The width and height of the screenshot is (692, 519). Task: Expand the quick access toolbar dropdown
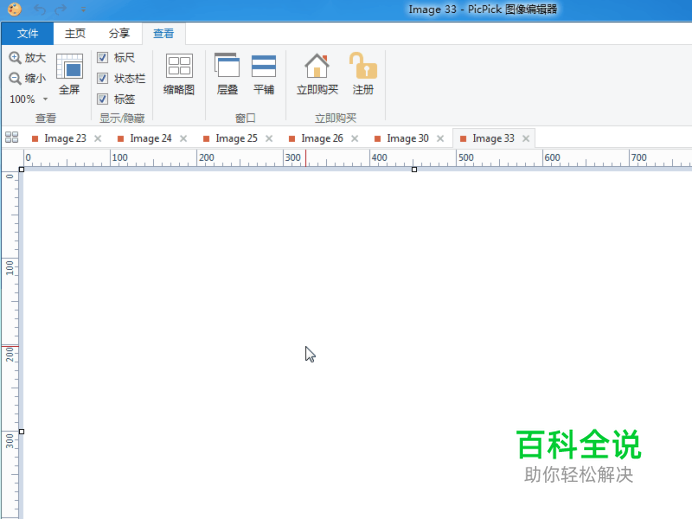[83, 10]
